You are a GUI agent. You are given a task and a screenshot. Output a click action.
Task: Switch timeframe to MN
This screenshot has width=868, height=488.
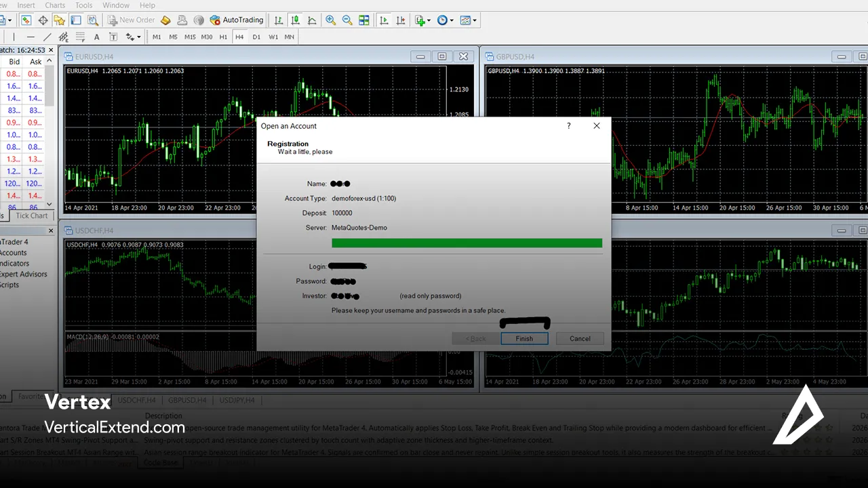pyautogui.click(x=290, y=37)
